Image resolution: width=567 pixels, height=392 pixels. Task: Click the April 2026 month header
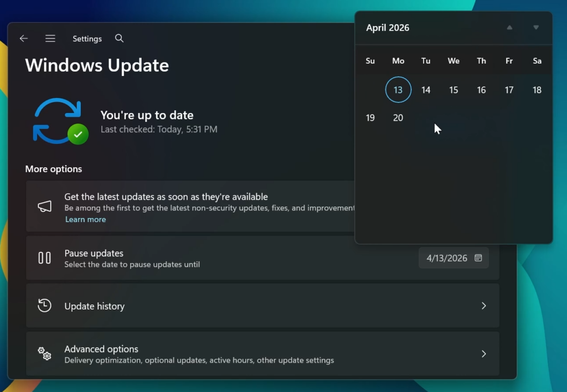[388, 28]
